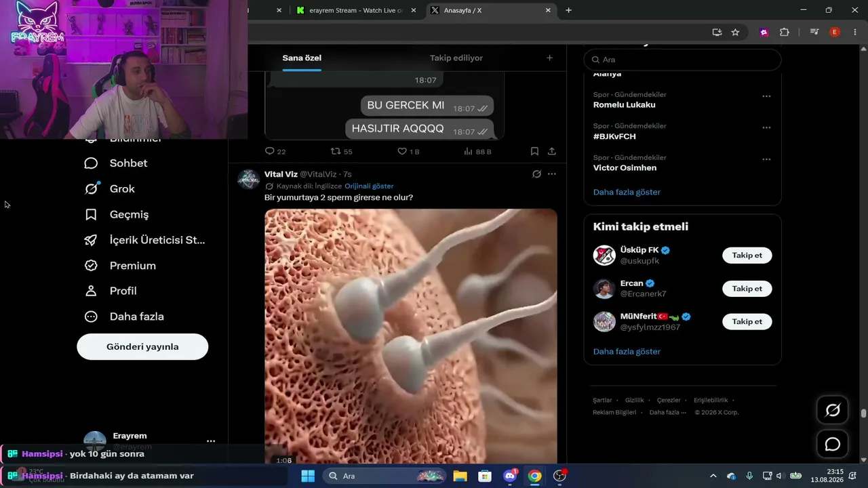868x488 pixels.
Task: Open Chrome three-dot menu
Action: tap(854, 32)
